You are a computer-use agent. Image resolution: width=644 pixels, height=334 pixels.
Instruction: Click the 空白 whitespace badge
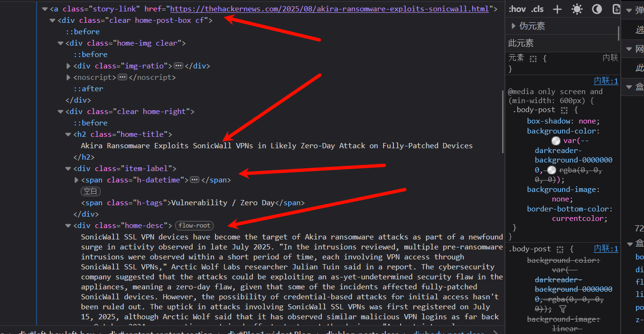[90, 191]
